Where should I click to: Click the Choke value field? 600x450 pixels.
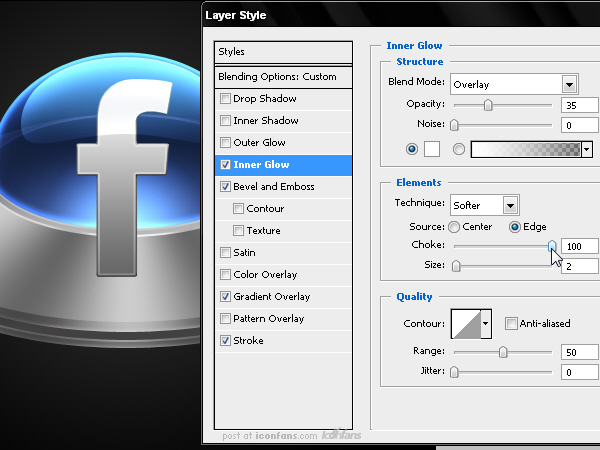point(580,246)
